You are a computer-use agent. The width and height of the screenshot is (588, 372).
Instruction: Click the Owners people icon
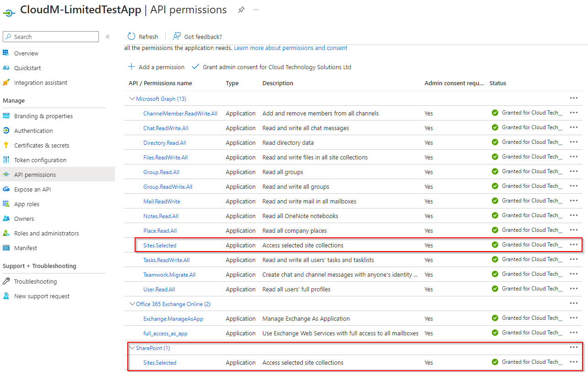click(x=6, y=219)
